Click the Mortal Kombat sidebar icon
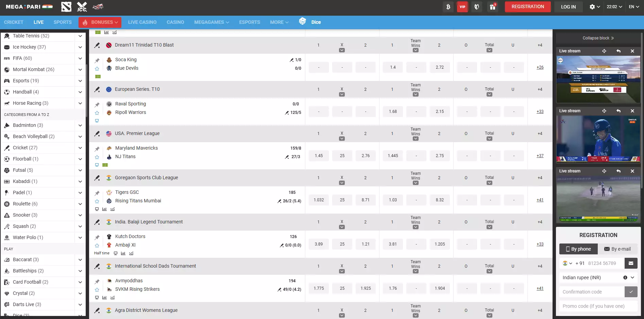The width and height of the screenshot is (644, 319). pos(7,69)
